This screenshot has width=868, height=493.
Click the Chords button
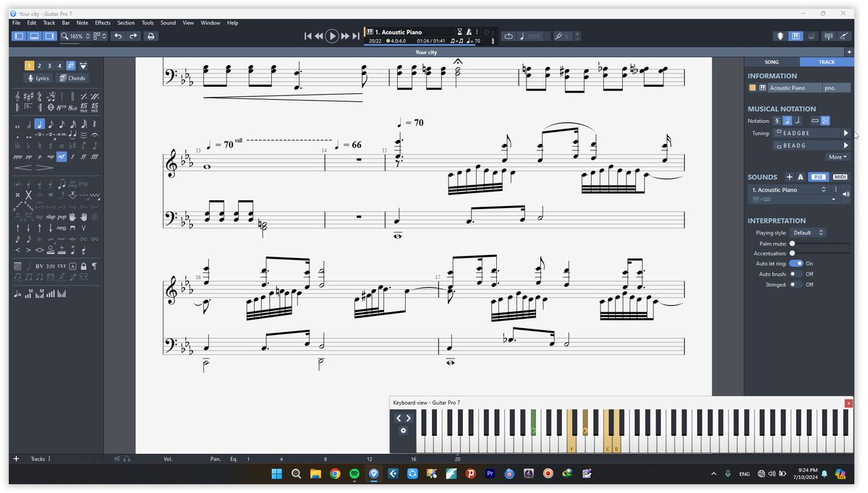point(72,78)
